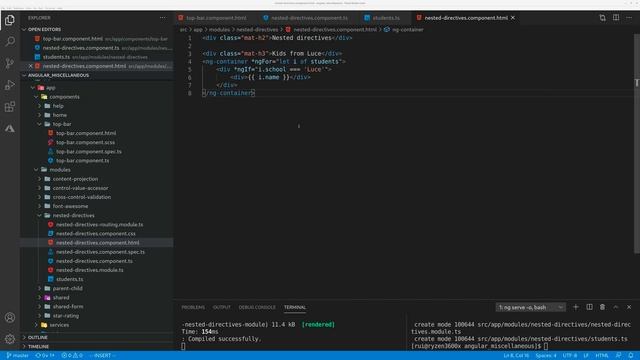Open nested-directives.module.ts file
640x360 pixels.
(x=89, y=270)
